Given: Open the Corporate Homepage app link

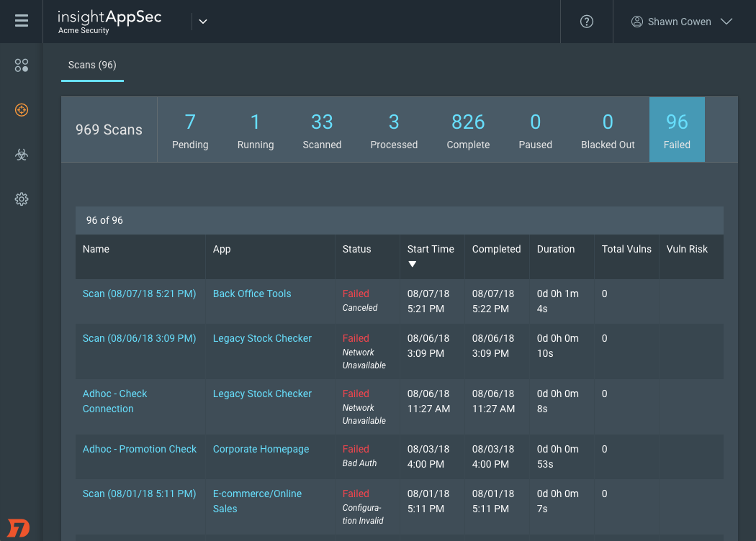Looking at the screenshot, I should [x=261, y=449].
